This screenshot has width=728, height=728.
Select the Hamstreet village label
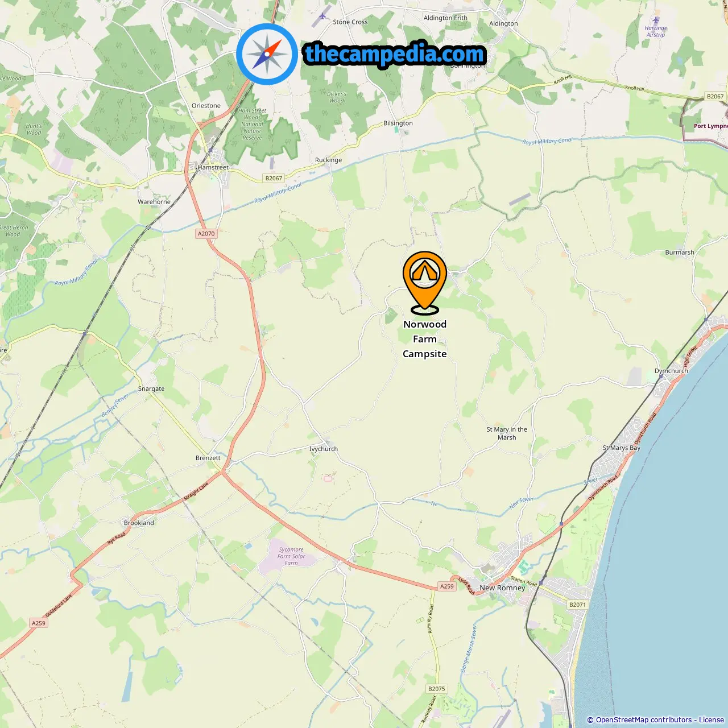(x=213, y=168)
